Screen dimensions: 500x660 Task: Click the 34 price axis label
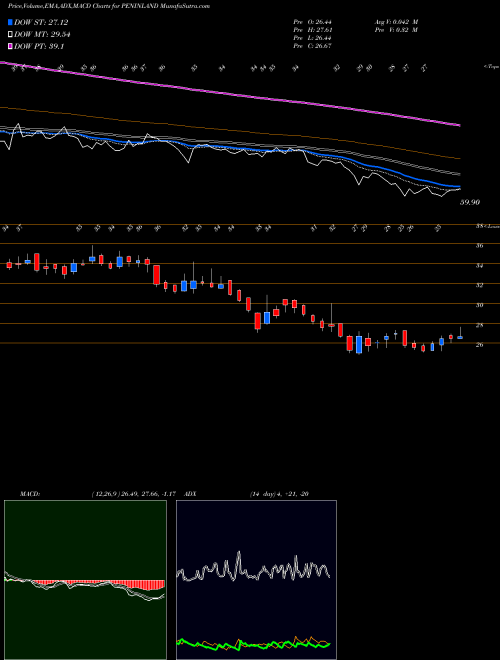(x=479, y=266)
